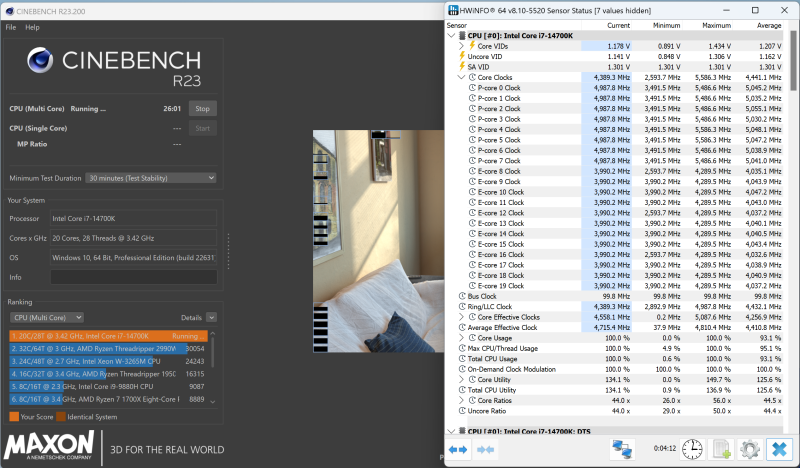Open the network remote monitoring icon
Viewport: 800px width, 468px height.
(x=623, y=450)
